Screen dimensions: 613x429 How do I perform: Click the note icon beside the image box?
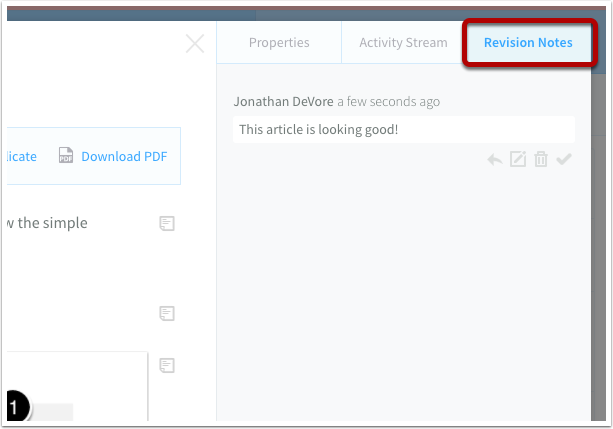coord(167,365)
